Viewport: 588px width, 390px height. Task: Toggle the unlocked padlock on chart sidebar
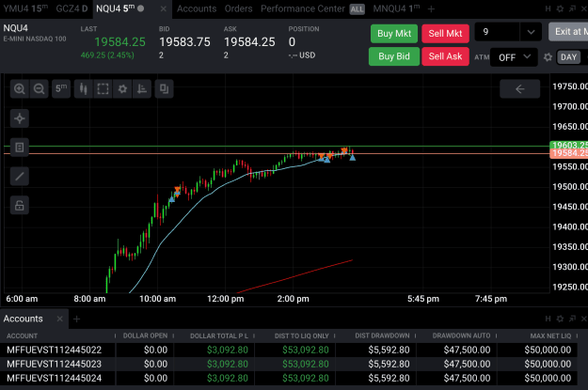[x=20, y=205]
